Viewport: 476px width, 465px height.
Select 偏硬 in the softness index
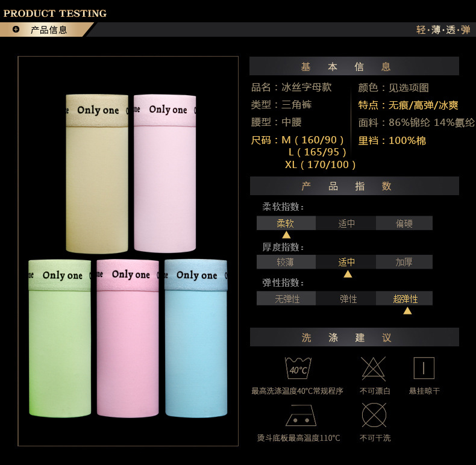click(x=404, y=223)
